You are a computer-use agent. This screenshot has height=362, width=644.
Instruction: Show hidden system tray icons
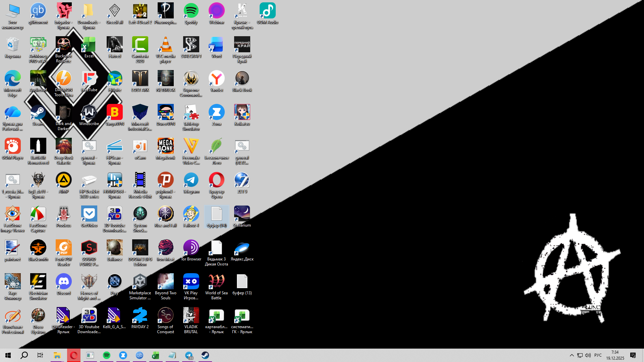click(x=572, y=355)
